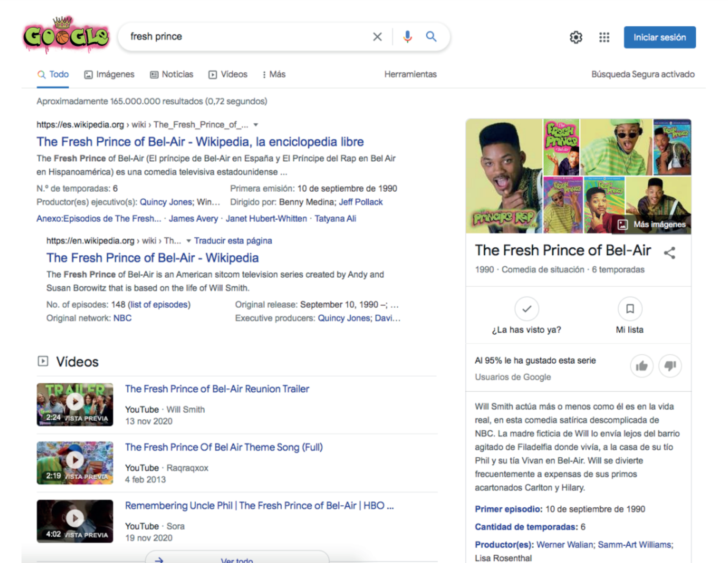Open the Más menu

click(x=274, y=74)
